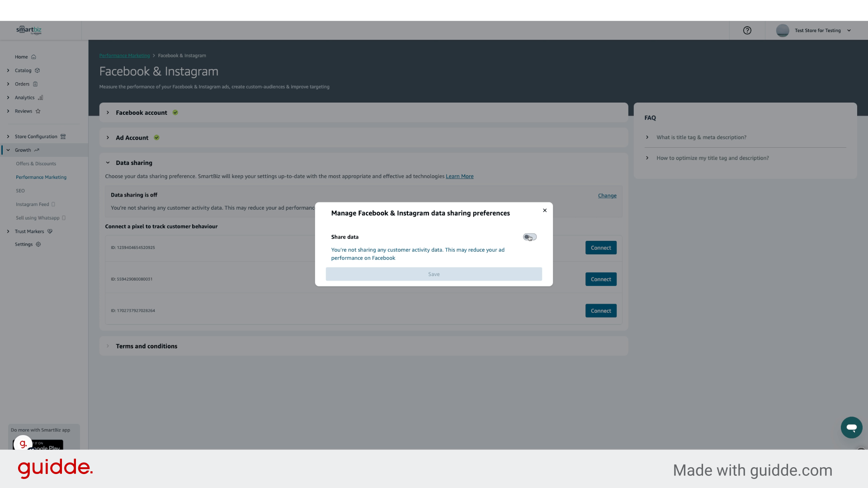The width and height of the screenshot is (868, 488).
Task: Click the Settings gear icon
Action: coord(38,244)
